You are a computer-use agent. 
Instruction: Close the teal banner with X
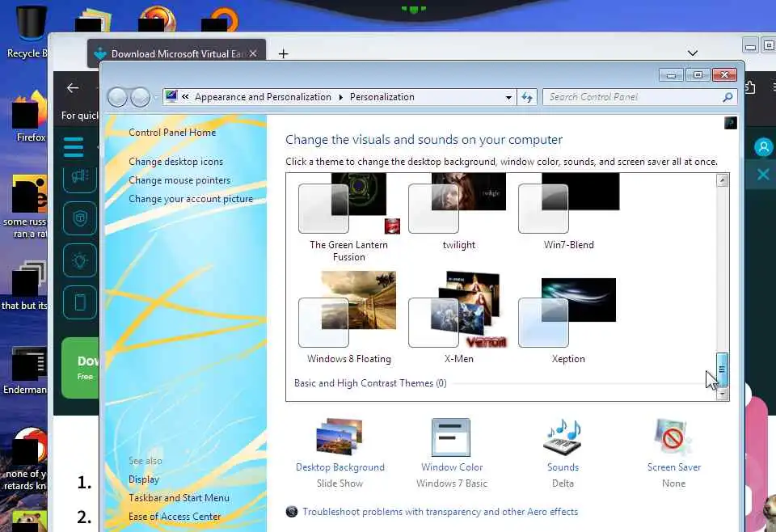point(762,174)
